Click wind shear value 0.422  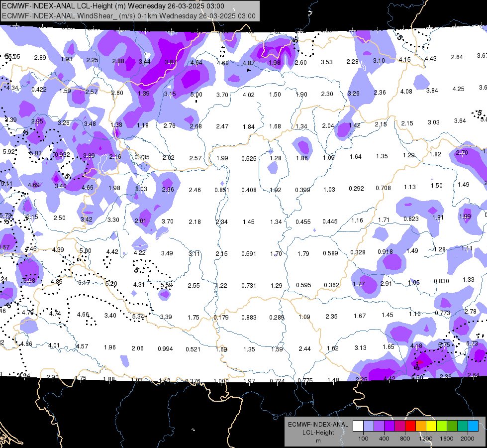coord(39,90)
